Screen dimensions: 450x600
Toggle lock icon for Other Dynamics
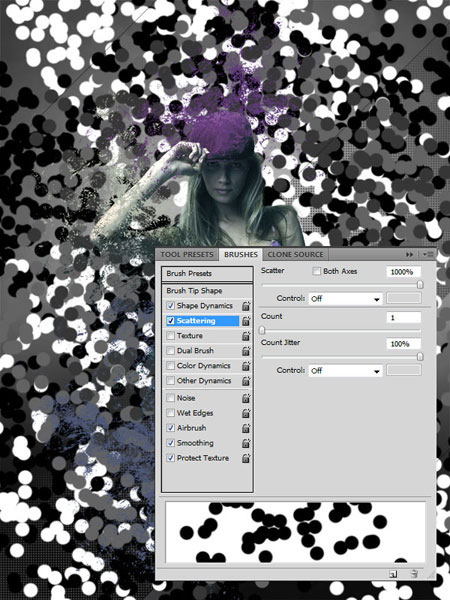[246, 381]
